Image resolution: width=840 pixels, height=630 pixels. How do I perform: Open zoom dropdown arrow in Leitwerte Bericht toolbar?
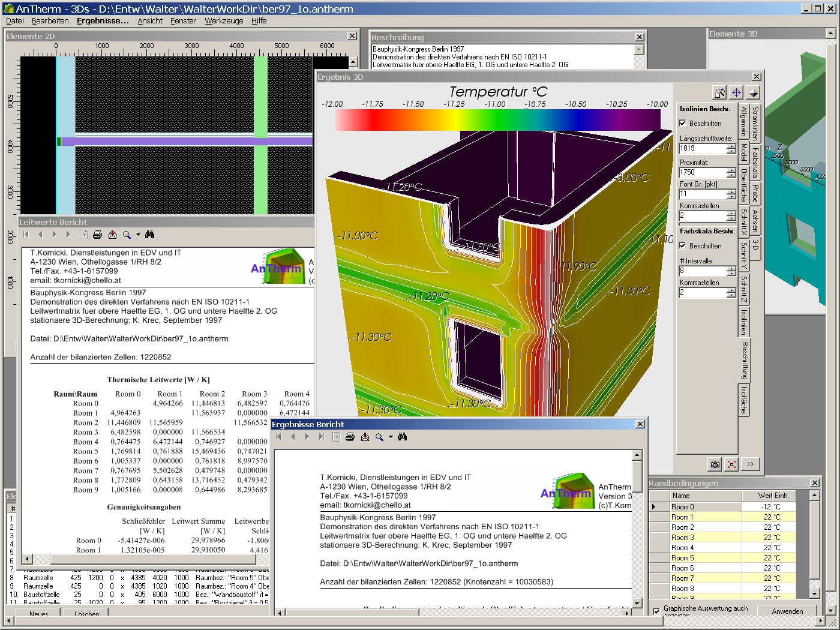point(138,235)
